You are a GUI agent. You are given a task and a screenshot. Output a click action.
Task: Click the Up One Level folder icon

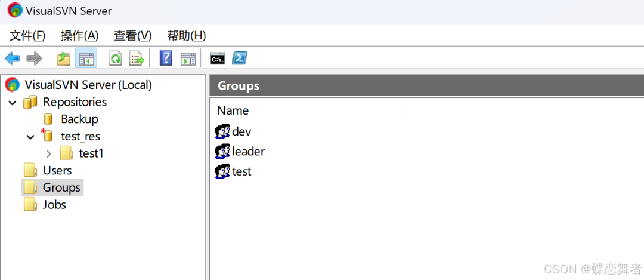pos(64,59)
